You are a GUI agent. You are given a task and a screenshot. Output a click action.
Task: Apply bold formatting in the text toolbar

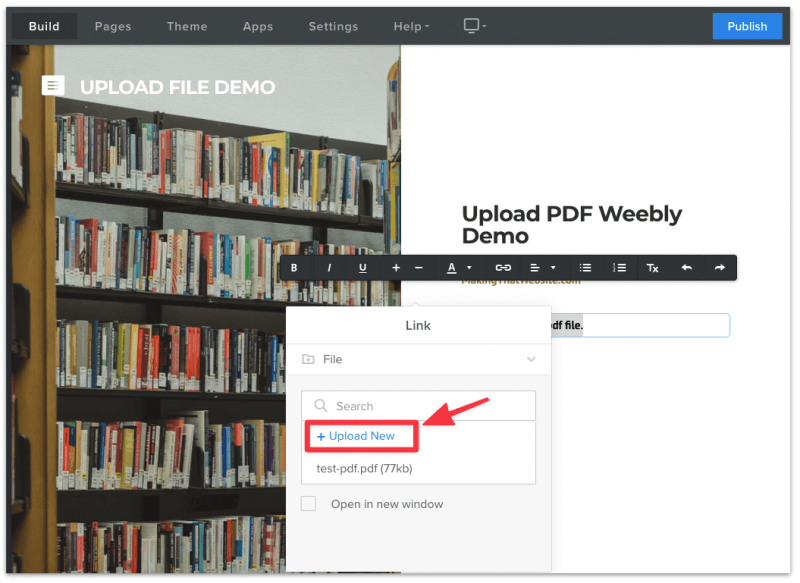coord(294,268)
